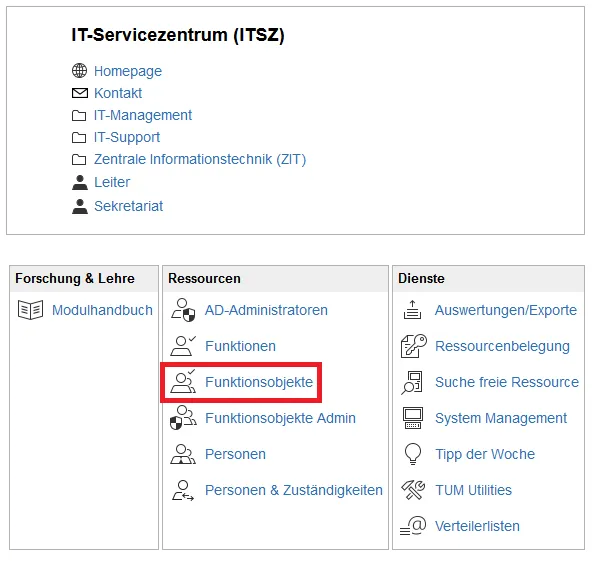Image resolution: width=596 pixels, height=561 pixels.
Task: Click the folder icon beside Zentrale Informationstechnik
Action: 79,159
